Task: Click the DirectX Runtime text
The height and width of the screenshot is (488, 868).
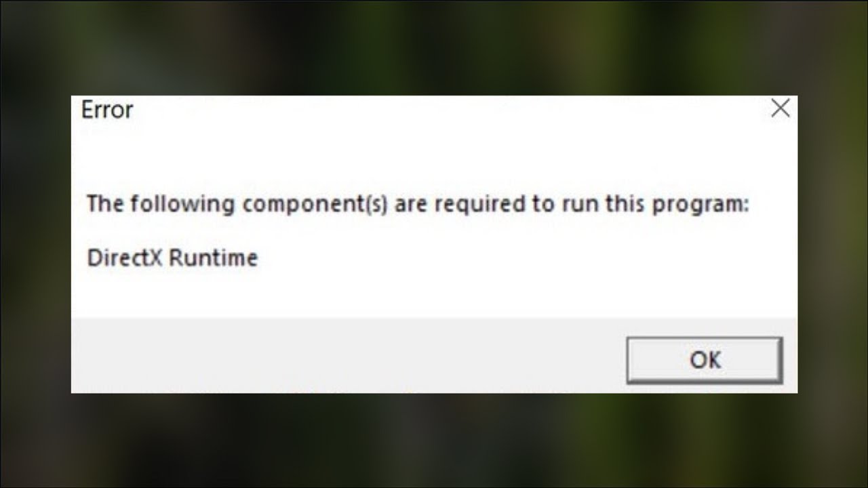Action: pos(172,258)
